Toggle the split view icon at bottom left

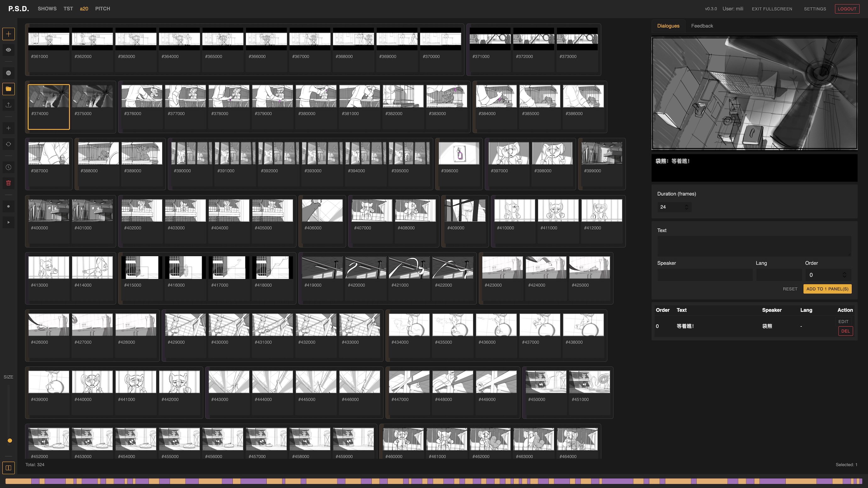point(8,468)
